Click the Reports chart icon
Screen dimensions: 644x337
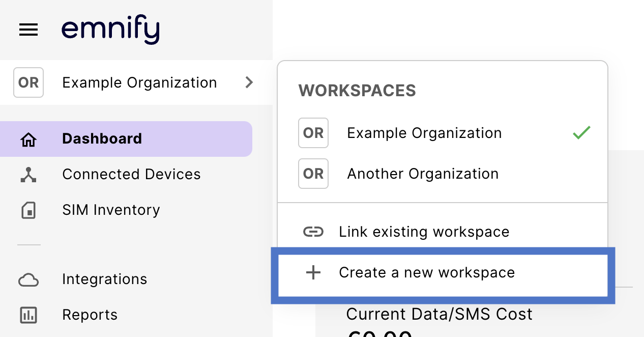coord(28,315)
